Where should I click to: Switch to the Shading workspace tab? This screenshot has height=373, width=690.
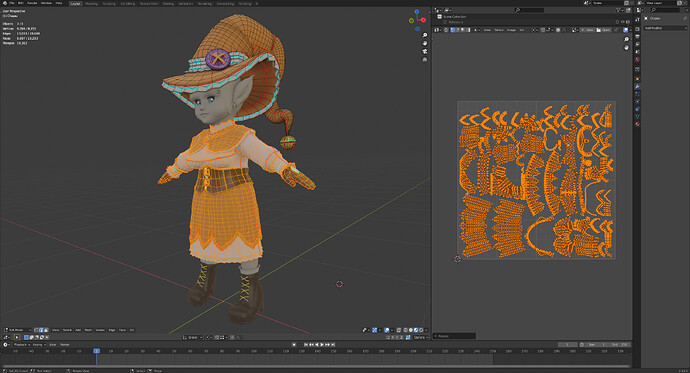[x=168, y=4]
